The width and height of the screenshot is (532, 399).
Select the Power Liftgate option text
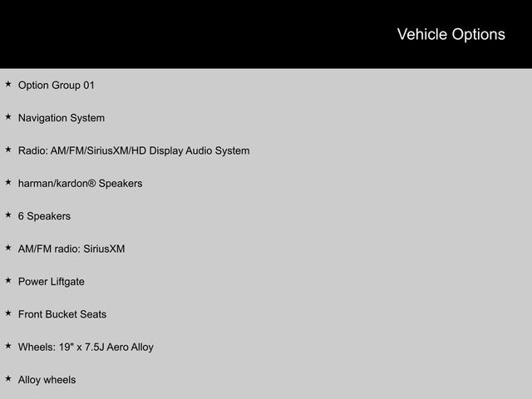pyautogui.click(x=52, y=282)
